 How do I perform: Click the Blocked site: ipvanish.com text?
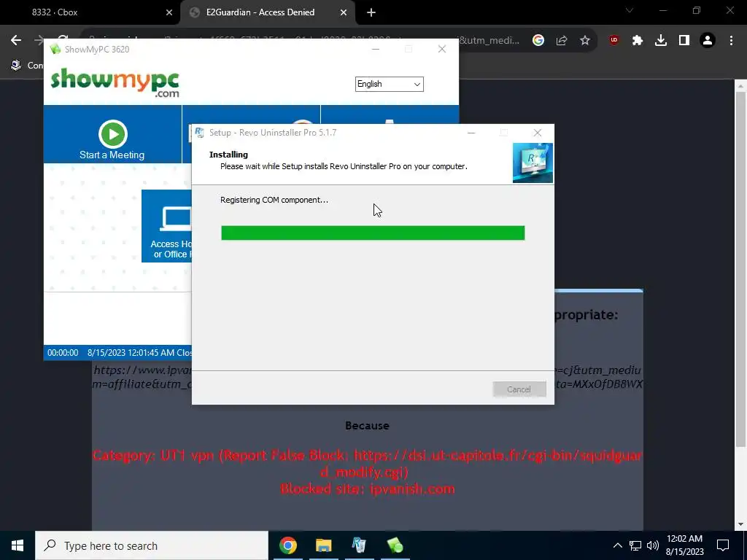[368, 489]
